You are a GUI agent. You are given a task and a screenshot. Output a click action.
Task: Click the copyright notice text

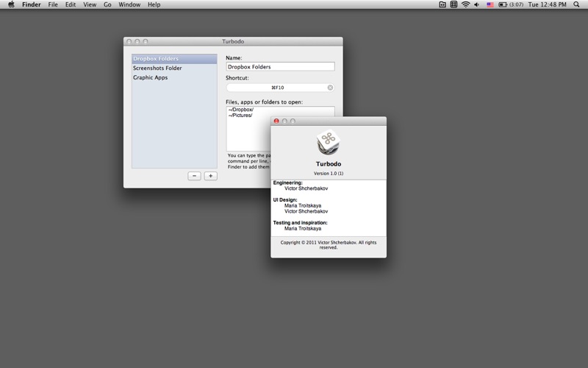tap(329, 245)
